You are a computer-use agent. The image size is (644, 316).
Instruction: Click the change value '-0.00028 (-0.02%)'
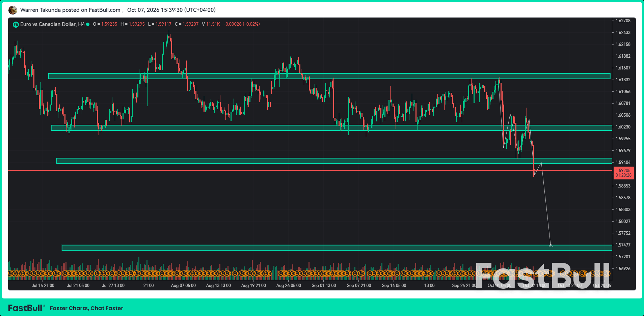pos(242,24)
